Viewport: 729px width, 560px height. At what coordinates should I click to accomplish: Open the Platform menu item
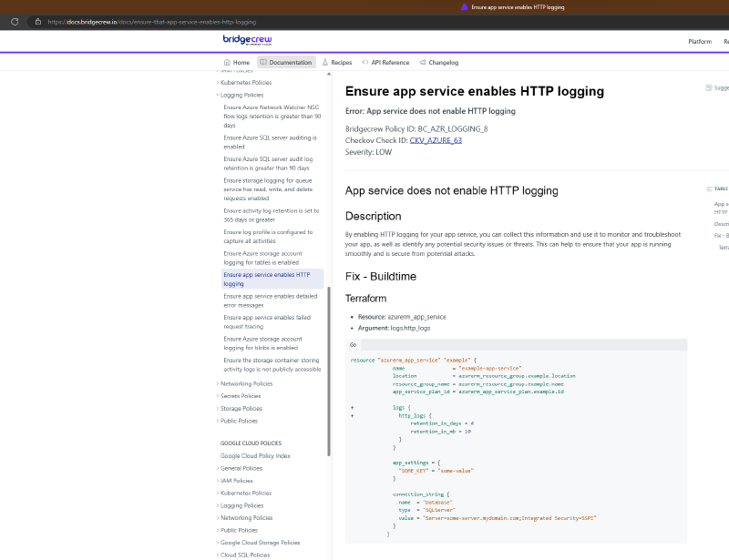tap(699, 42)
